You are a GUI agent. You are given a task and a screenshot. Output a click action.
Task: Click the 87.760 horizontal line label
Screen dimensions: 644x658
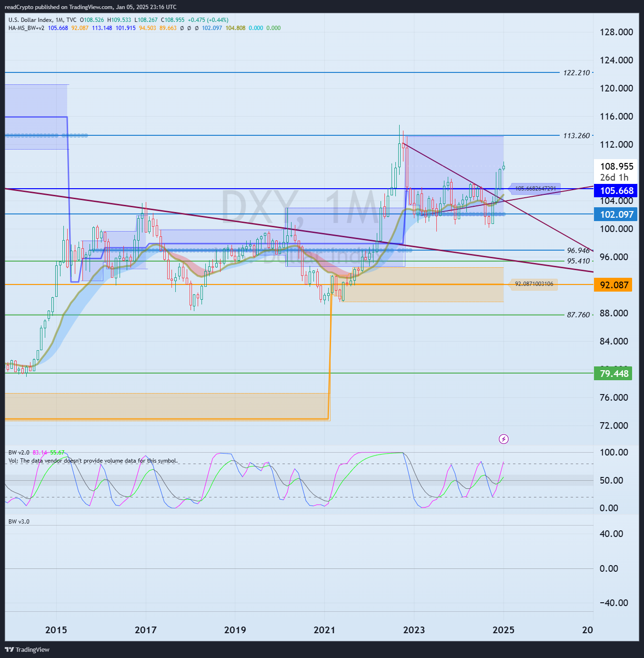tap(578, 315)
